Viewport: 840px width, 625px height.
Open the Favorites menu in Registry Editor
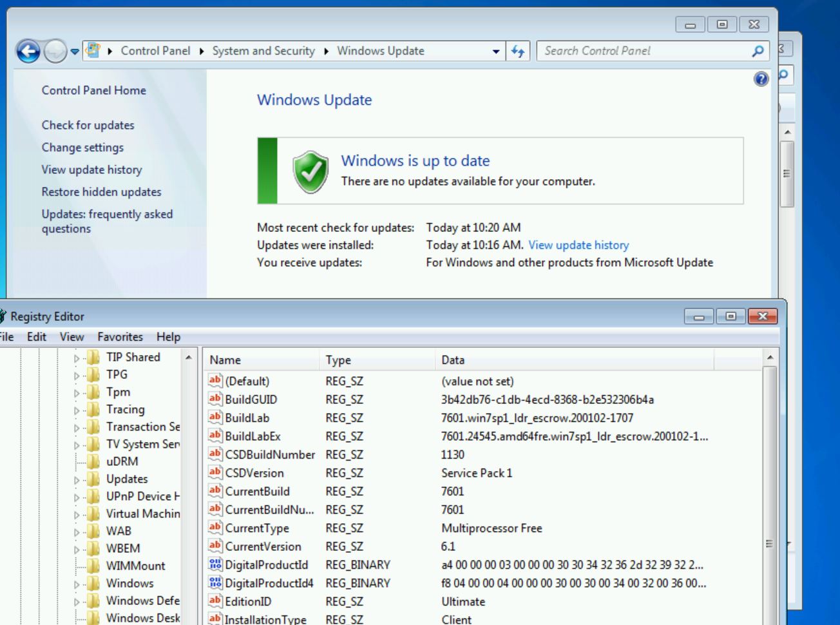point(120,336)
